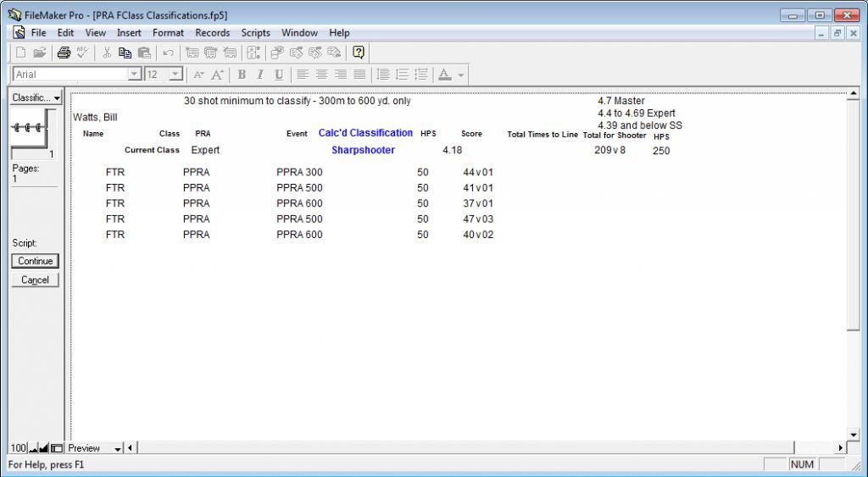Open the Scripts menu
This screenshot has width=868, height=477.
click(x=256, y=33)
